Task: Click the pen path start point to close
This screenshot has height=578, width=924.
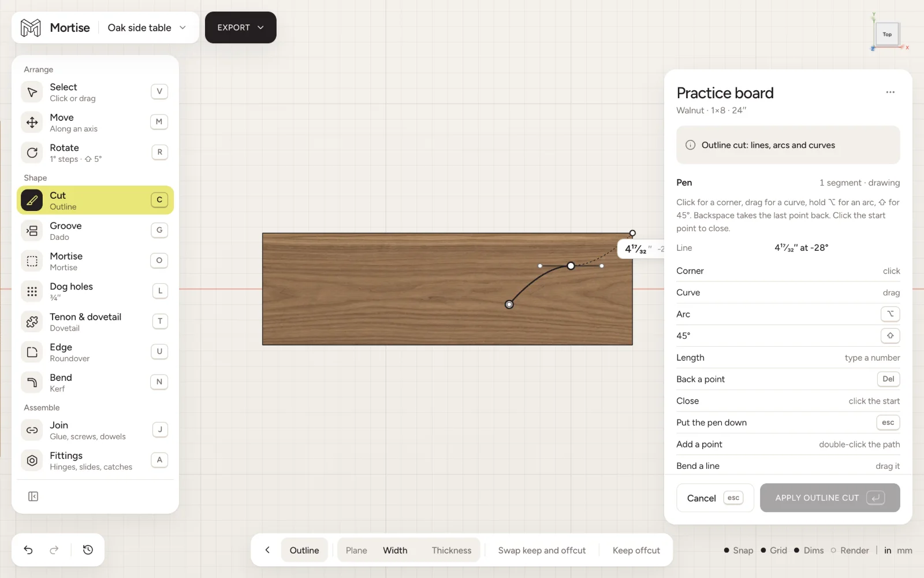Action: tap(509, 304)
